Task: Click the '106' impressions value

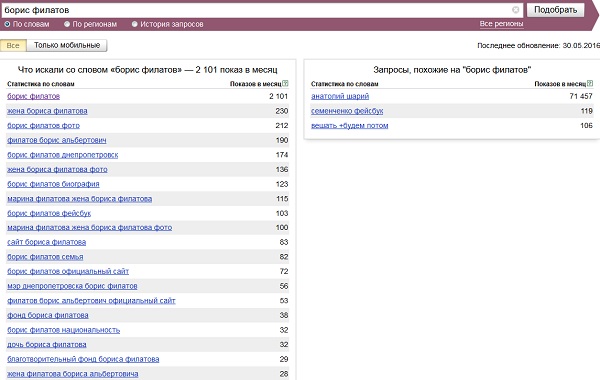Action: 587,126
